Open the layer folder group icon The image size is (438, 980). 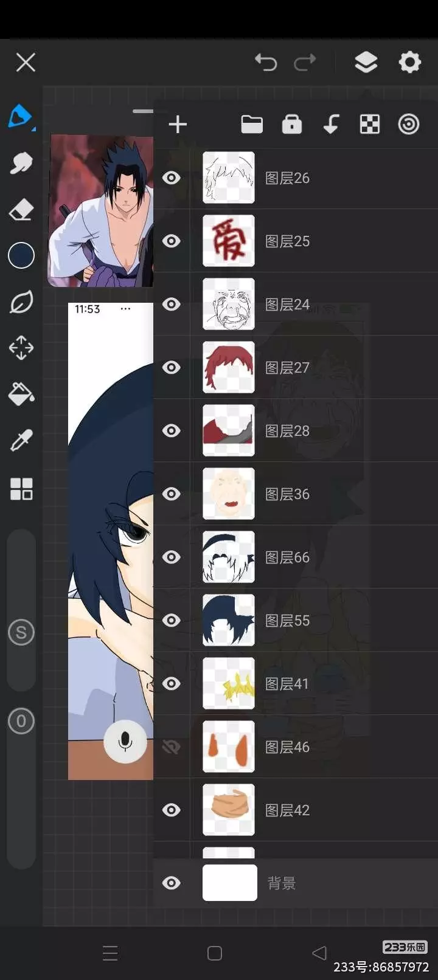pos(252,124)
